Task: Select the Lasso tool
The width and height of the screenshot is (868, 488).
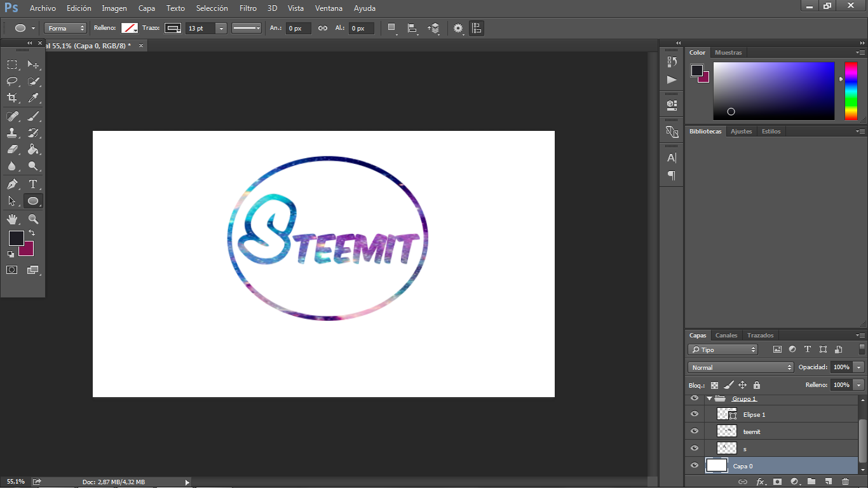Action: coord(12,81)
